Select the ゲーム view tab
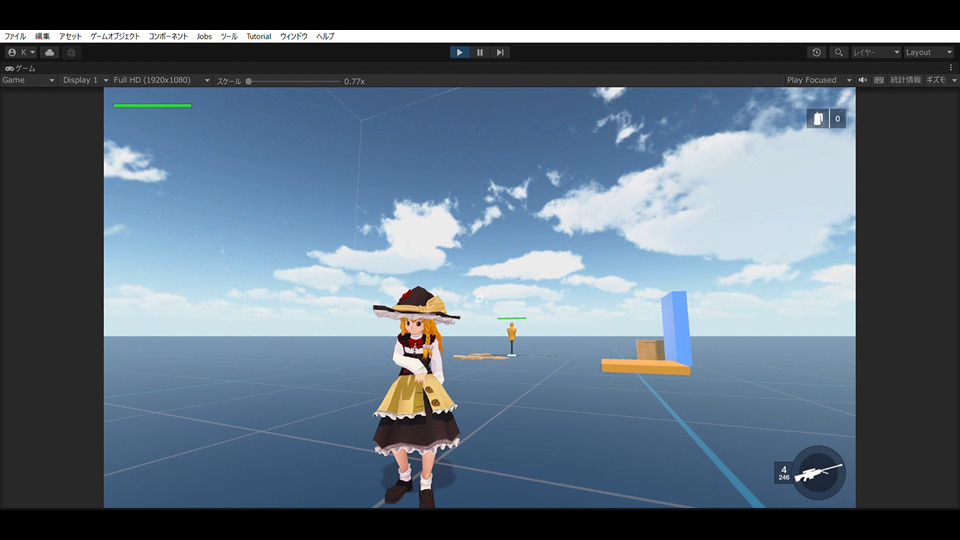The image size is (960, 540). coord(20,69)
